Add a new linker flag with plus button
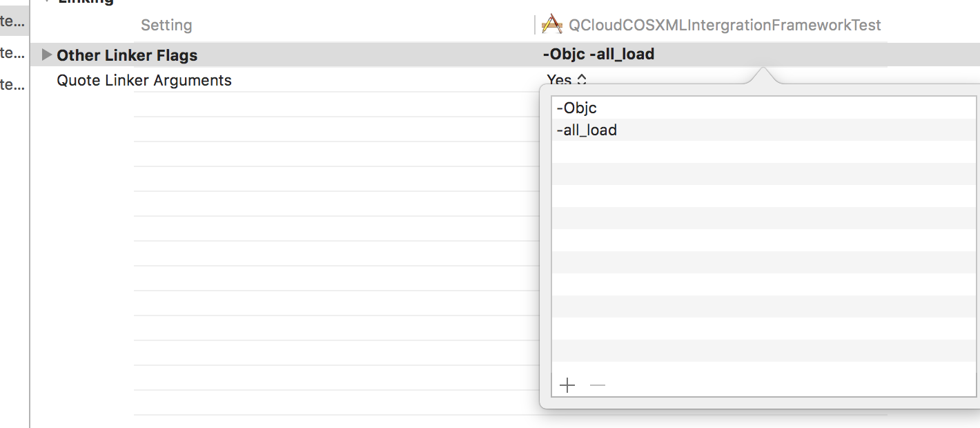Viewport: 980px width, 428px height. [x=567, y=385]
